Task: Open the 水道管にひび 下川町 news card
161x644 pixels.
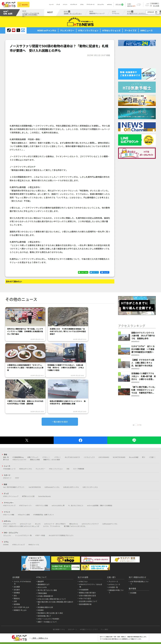Action: 68,324
